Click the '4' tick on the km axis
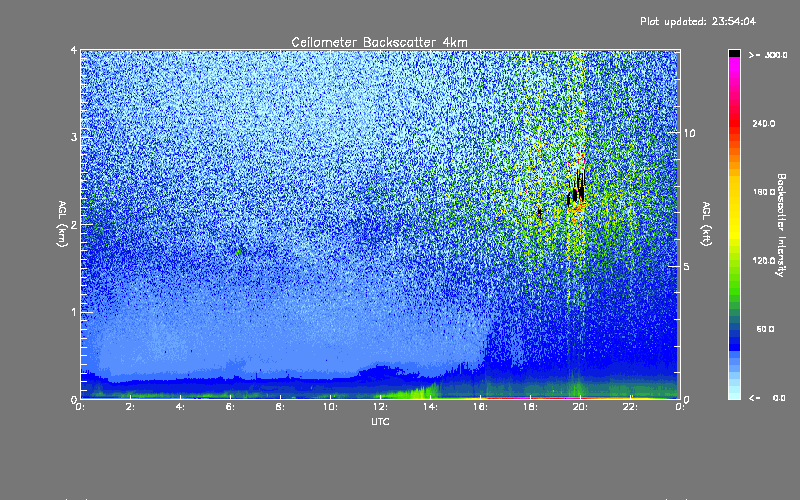 click(74, 50)
